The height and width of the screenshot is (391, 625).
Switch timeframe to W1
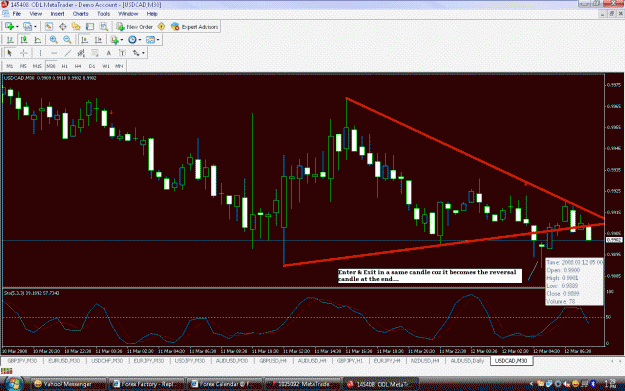tap(106, 66)
